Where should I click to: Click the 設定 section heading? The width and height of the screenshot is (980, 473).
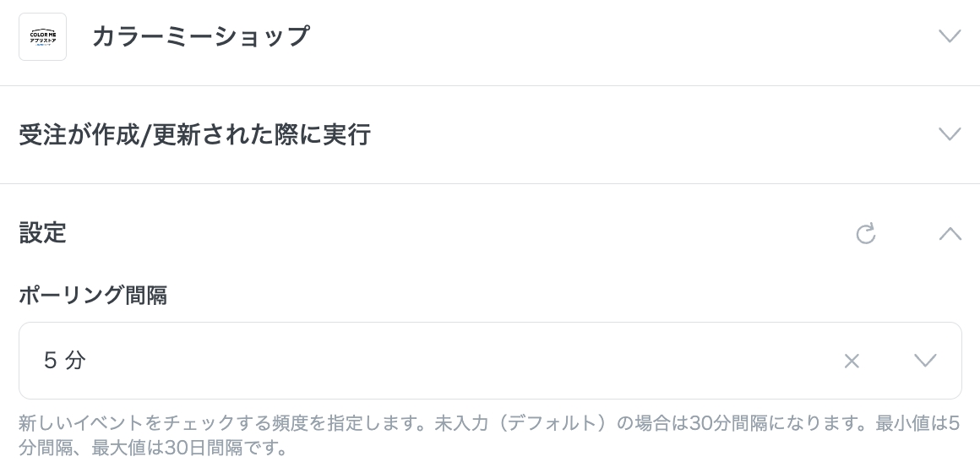[42, 233]
